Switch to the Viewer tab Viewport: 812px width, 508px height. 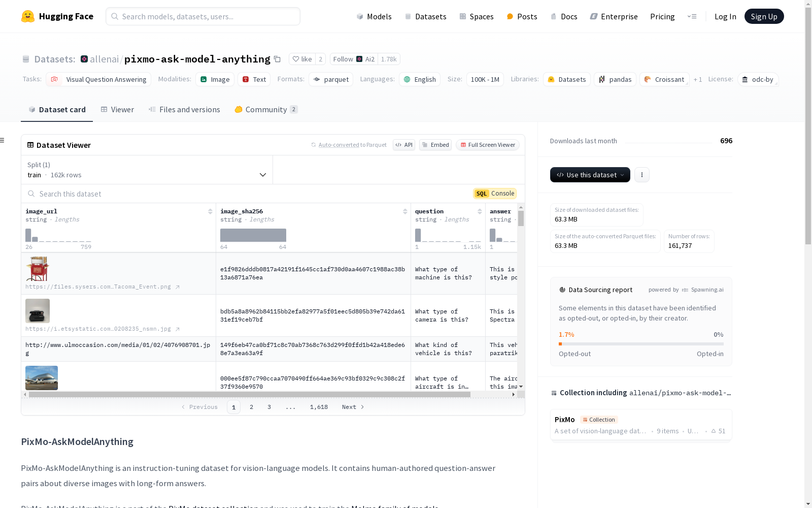117,110
